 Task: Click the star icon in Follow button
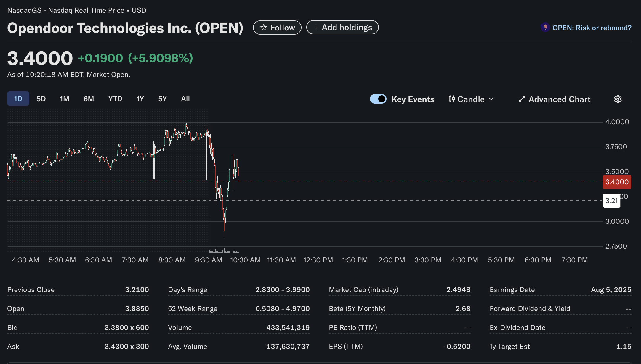263,28
